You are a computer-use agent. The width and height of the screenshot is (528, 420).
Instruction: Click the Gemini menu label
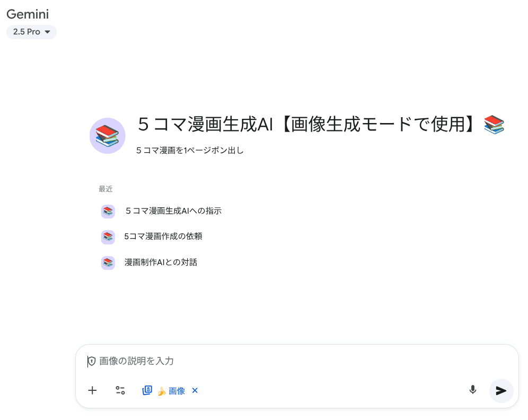tap(28, 14)
